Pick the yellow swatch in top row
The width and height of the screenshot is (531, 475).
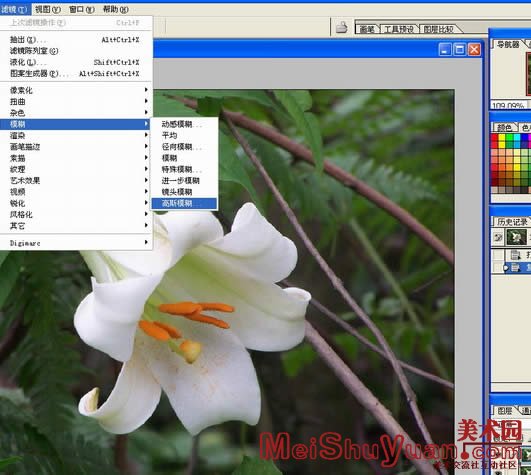pyautogui.click(x=502, y=137)
